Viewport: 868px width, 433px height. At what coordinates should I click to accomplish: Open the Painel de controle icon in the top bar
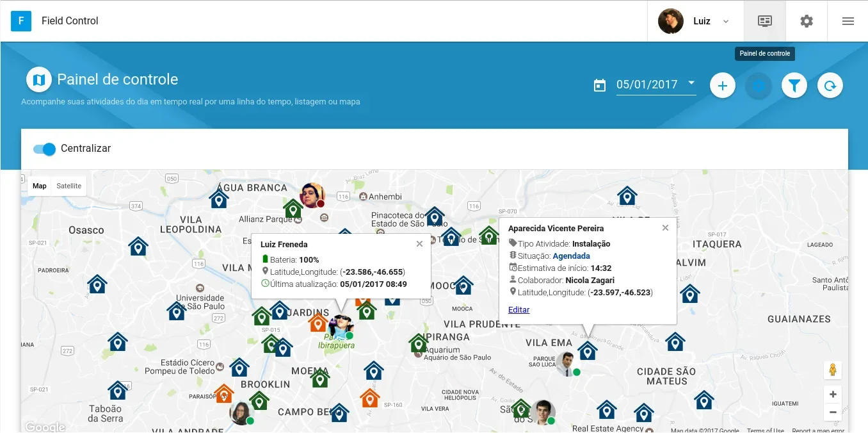pyautogui.click(x=764, y=21)
